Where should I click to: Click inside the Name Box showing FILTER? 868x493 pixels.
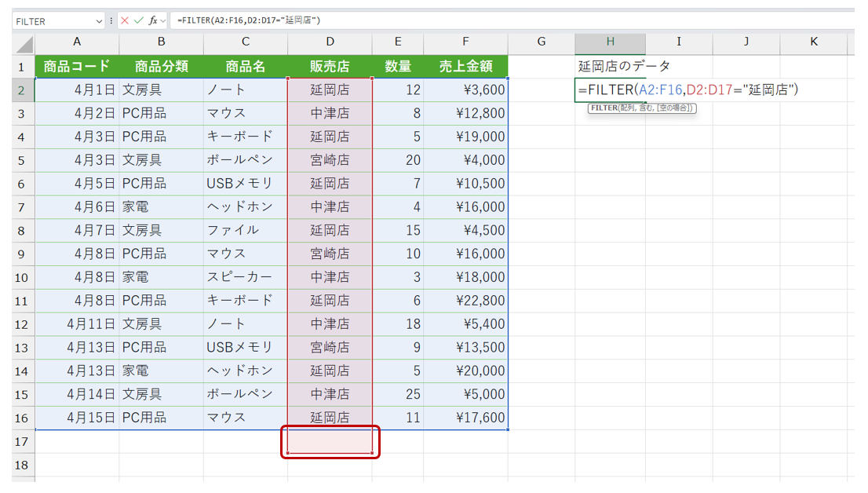[53, 21]
